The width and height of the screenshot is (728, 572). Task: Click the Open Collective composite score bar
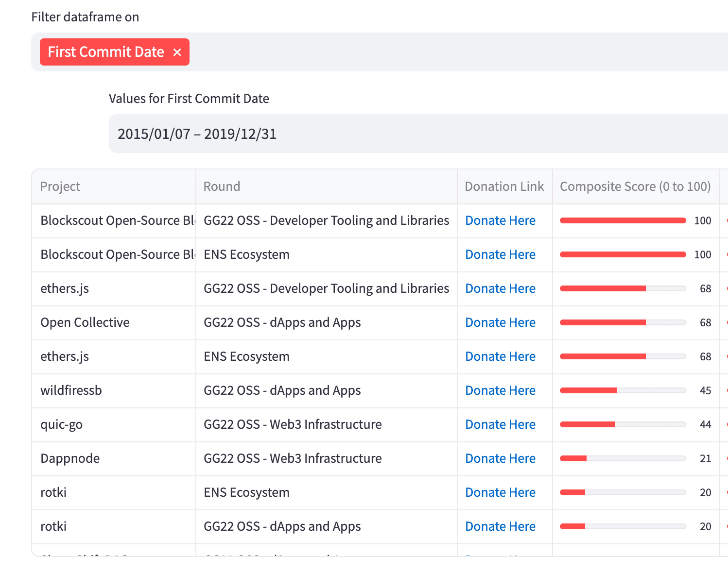tap(623, 322)
